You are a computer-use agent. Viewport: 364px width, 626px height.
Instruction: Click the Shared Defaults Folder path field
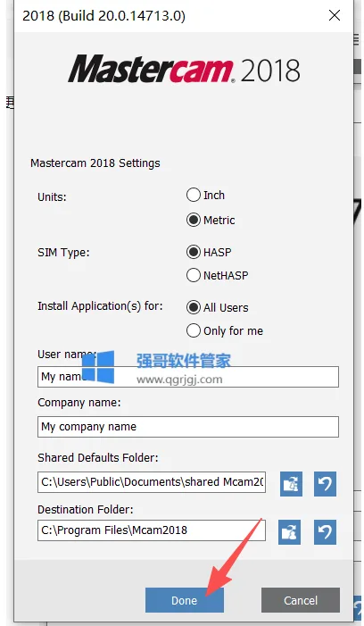pos(152,482)
